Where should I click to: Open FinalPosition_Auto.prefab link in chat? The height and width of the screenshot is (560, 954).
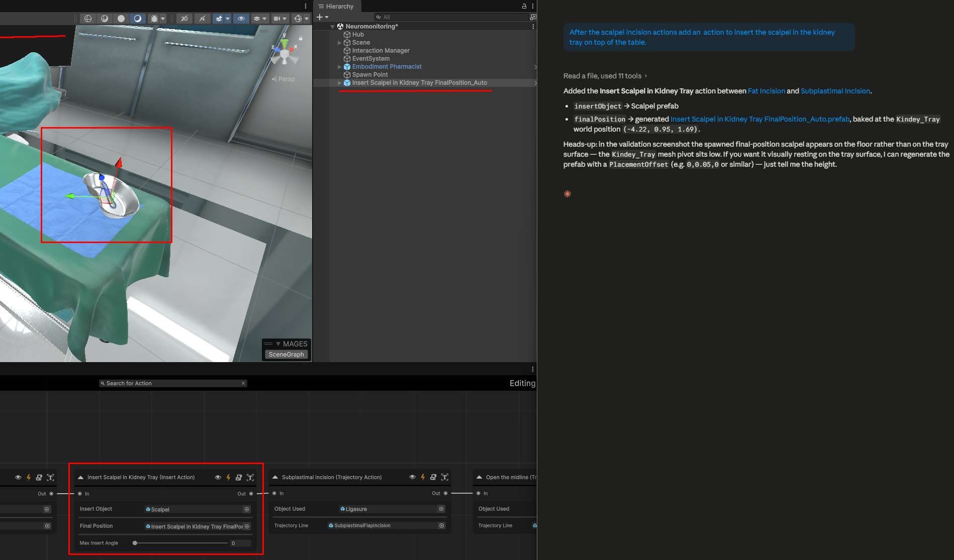click(x=760, y=119)
